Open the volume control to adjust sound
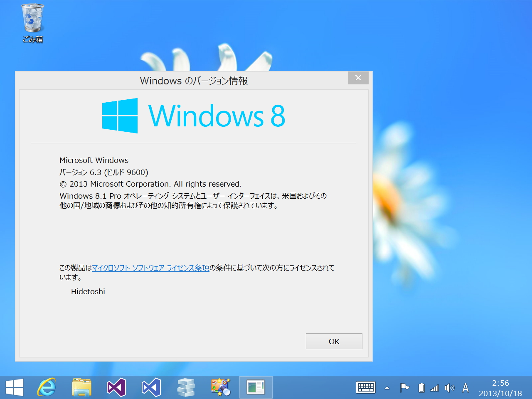Image resolution: width=532 pixels, height=399 pixels. point(449,387)
